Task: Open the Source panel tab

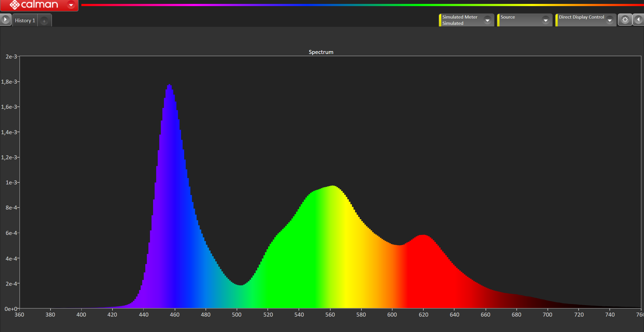Action: coord(508,17)
